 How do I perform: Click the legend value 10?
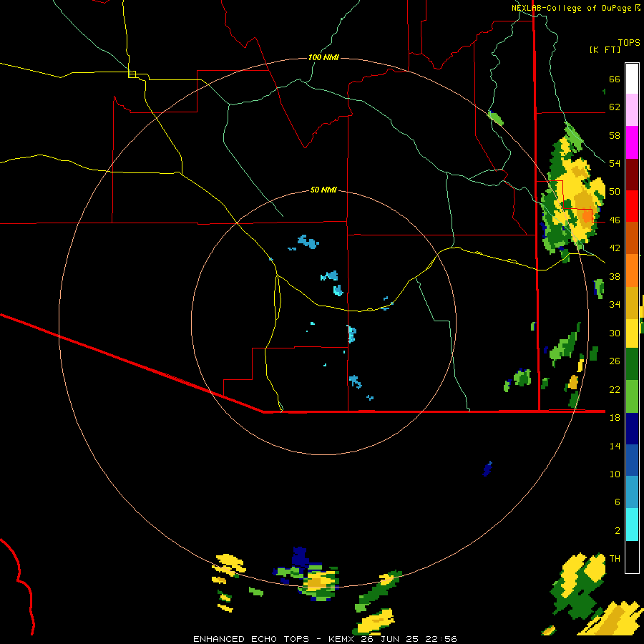[x=615, y=474]
